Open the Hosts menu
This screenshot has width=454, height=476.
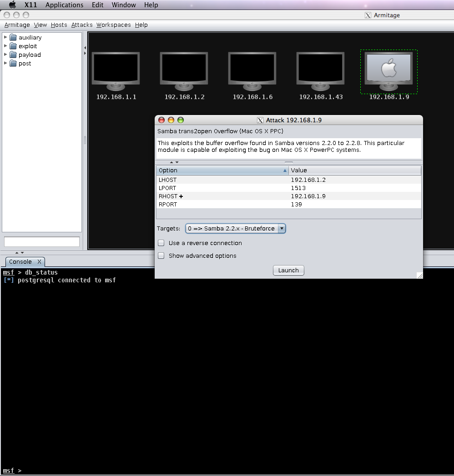point(59,25)
